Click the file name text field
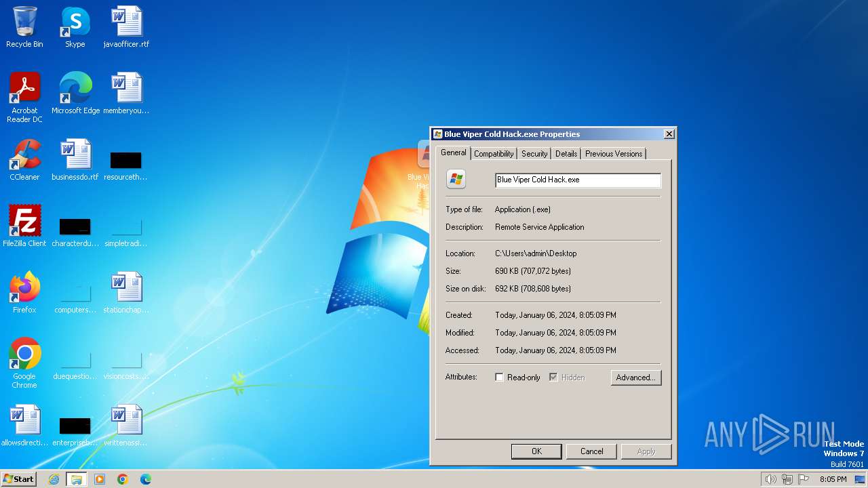 [578, 180]
